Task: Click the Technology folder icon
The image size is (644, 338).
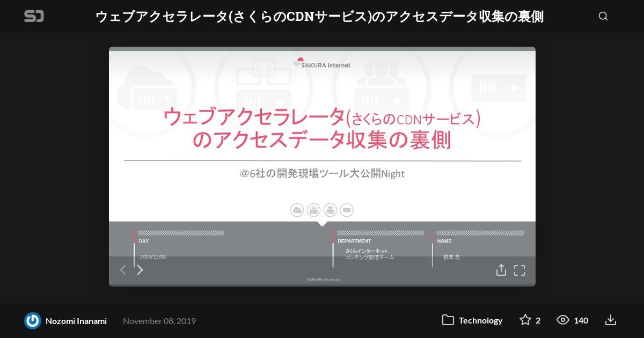Action: pos(448,320)
